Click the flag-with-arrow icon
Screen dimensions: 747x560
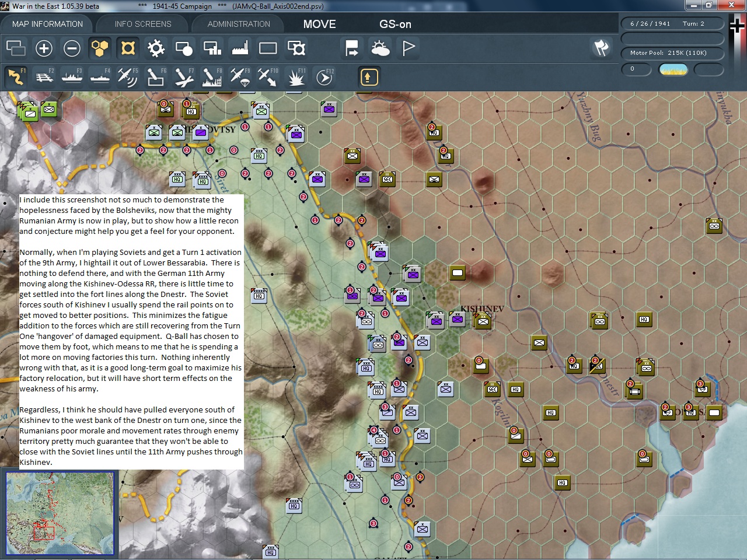352,48
